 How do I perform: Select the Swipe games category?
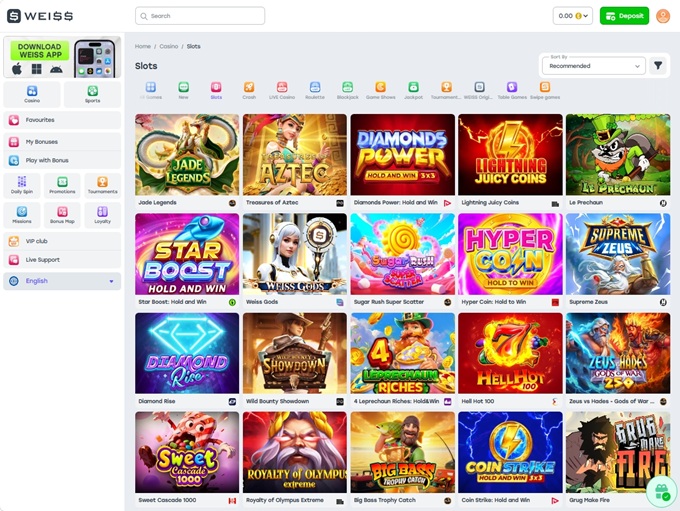tap(545, 90)
